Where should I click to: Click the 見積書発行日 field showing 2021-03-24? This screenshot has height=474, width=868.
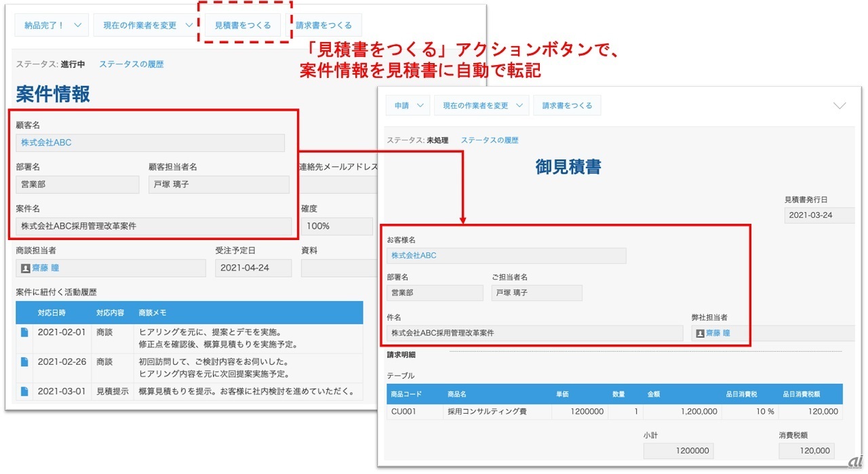818,216
